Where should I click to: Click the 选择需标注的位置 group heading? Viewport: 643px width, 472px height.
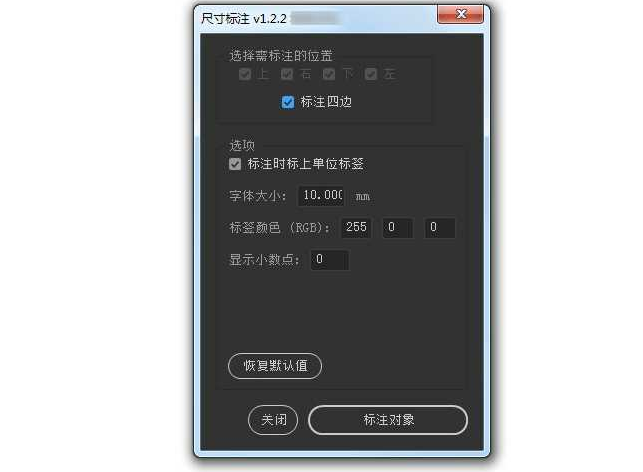click(280, 55)
